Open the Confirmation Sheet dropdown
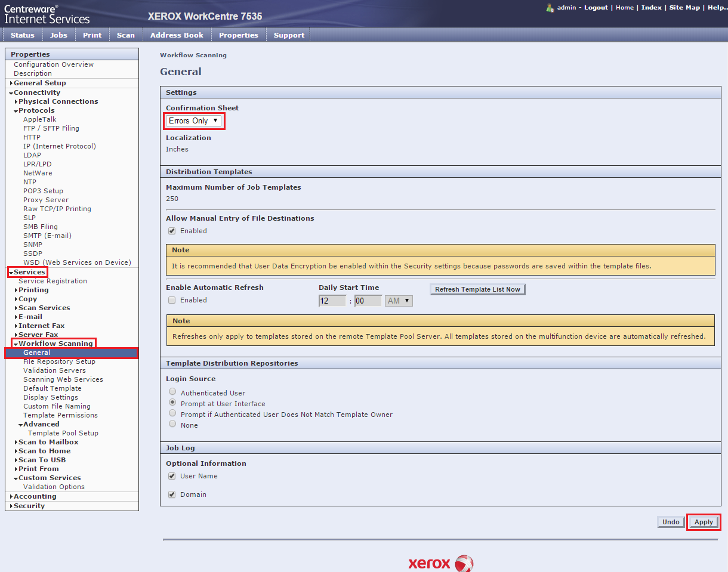Image resolution: width=728 pixels, height=572 pixels. click(x=193, y=121)
